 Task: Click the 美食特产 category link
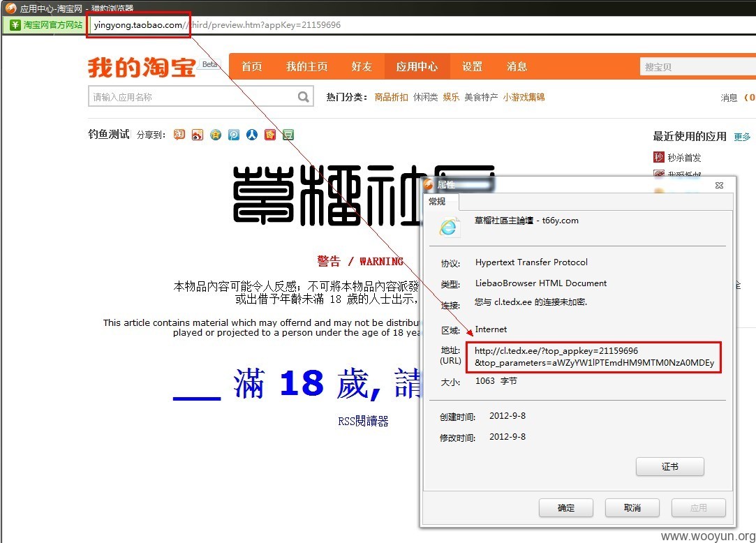pos(481,97)
